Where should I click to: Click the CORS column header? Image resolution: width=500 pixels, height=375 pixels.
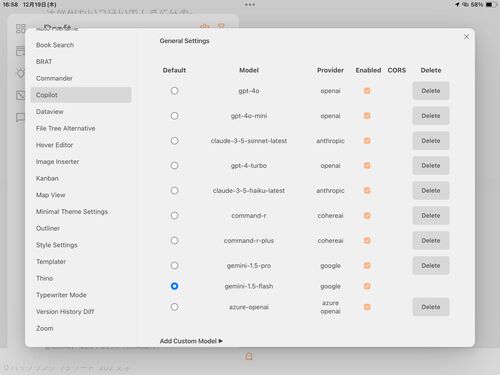pyautogui.click(x=397, y=70)
